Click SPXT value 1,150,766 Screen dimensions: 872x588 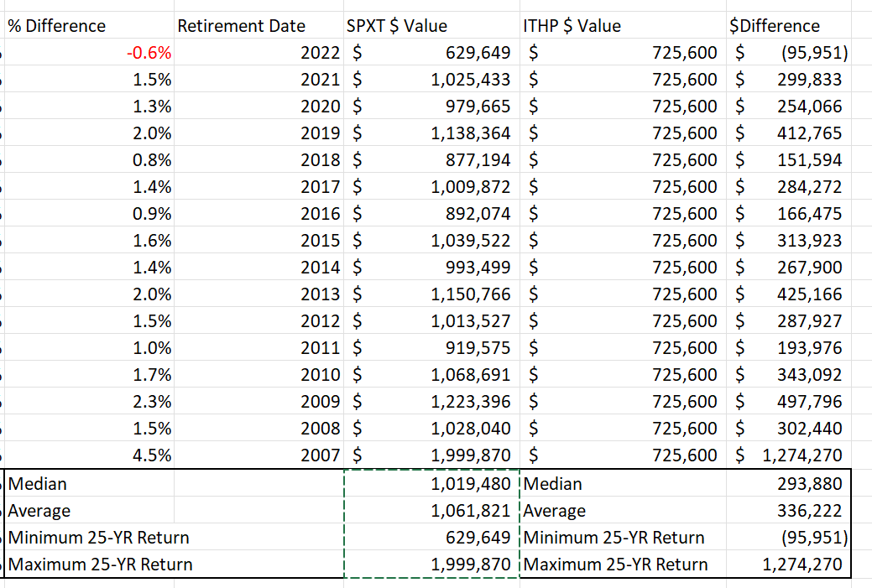(x=431, y=294)
